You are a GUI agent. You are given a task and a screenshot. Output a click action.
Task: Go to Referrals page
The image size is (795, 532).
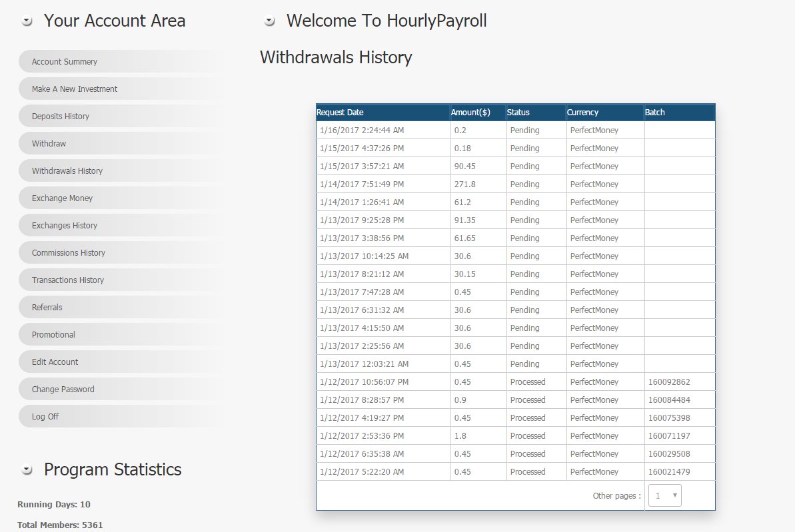click(122, 308)
